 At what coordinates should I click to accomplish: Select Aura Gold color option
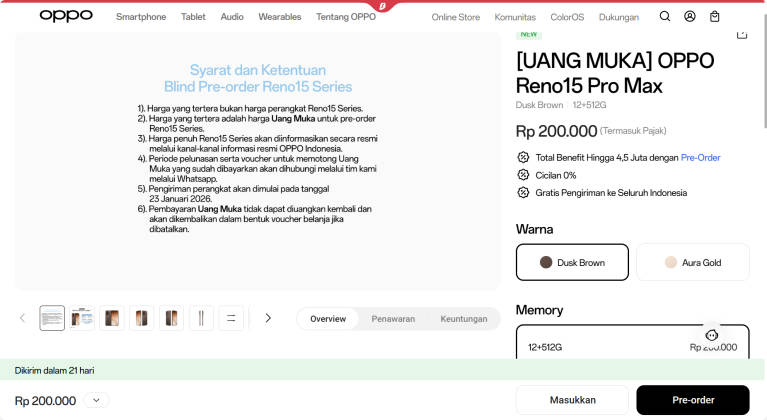(x=693, y=263)
